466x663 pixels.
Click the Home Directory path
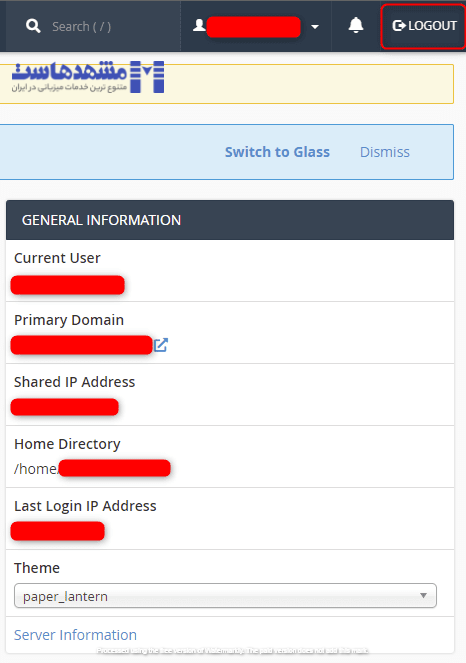[92, 468]
